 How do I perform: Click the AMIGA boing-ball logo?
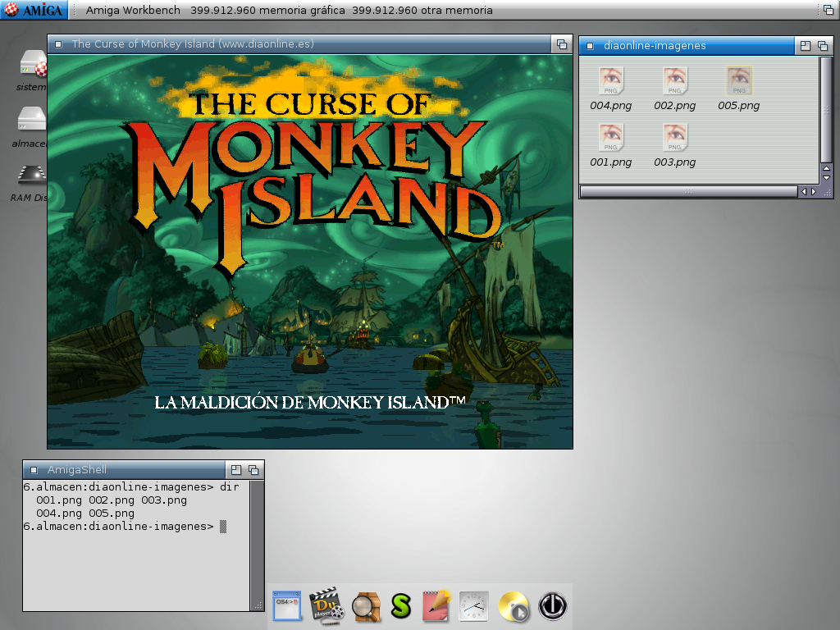[34, 10]
